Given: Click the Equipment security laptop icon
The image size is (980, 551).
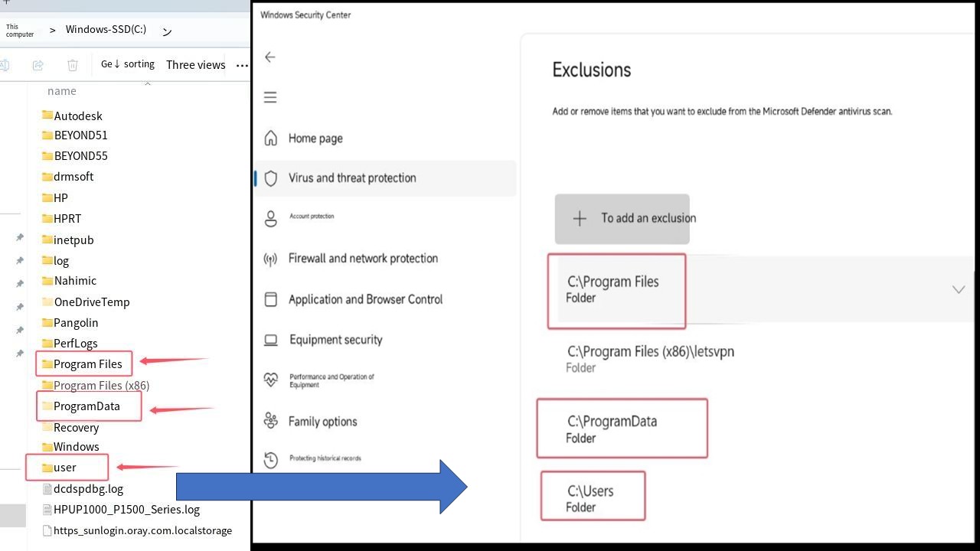Looking at the screenshot, I should (x=270, y=340).
